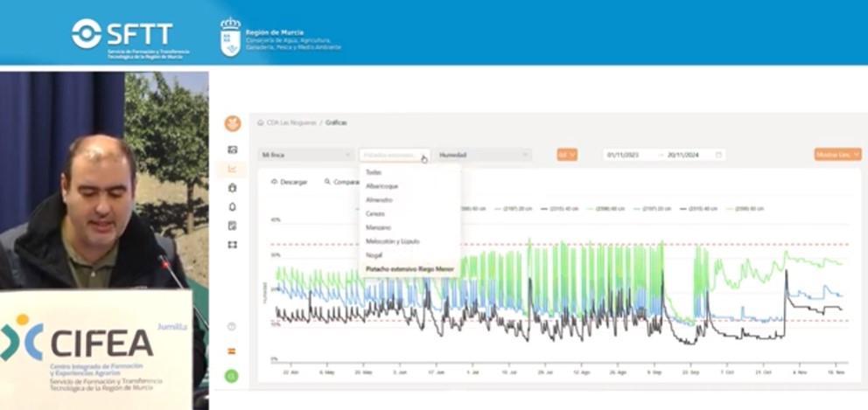
Task: Open the calendar log icon in sidebar
Action: pyautogui.click(x=233, y=226)
